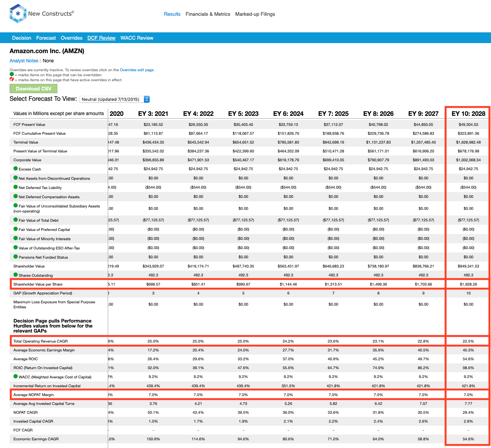Select the $949,341.53 Shareholder Value cell

468,266
